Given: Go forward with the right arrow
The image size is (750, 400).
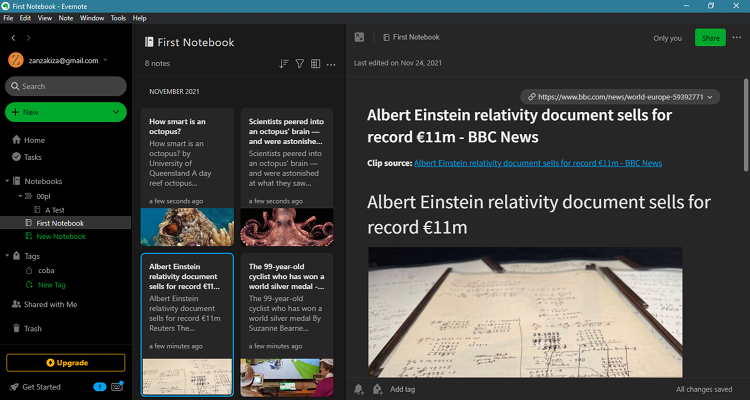Looking at the screenshot, I should pyautogui.click(x=28, y=38).
